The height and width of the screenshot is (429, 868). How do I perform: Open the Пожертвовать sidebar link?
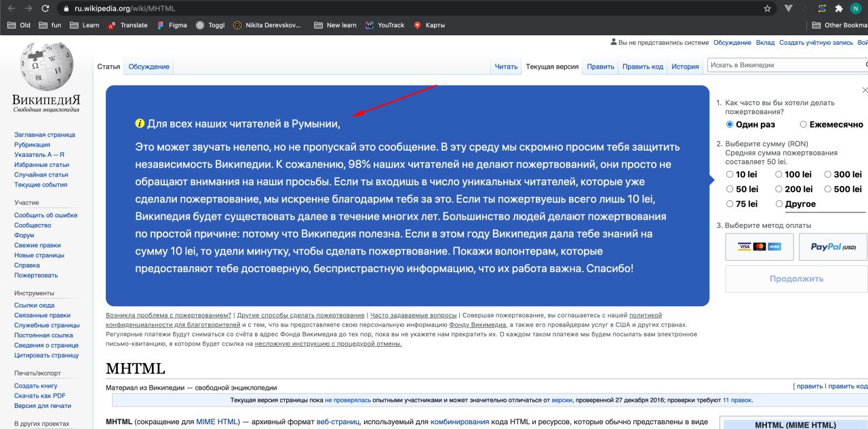(x=36, y=275)
